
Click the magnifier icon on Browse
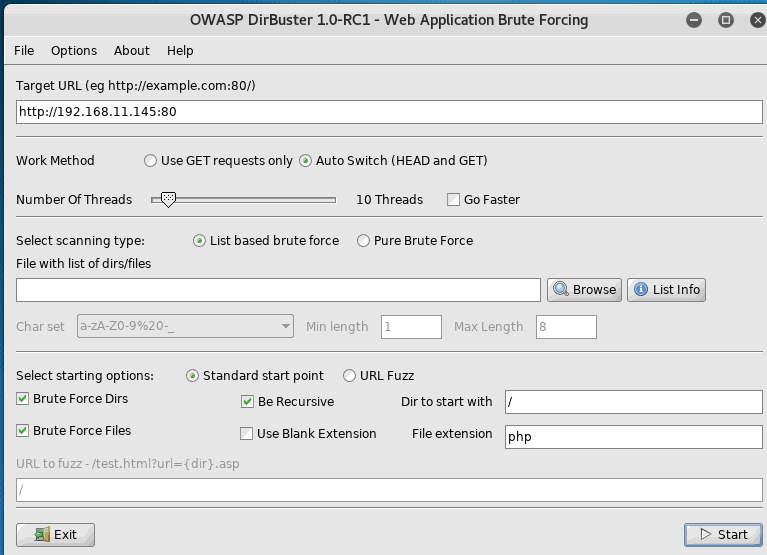tap(561, 289)
